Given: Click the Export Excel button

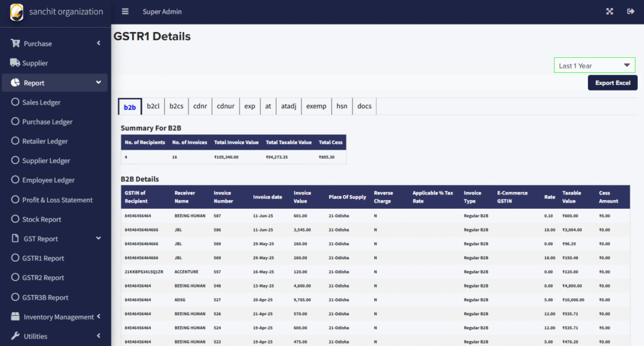Looking at the screenshot, I should click(x=613, y=83).
